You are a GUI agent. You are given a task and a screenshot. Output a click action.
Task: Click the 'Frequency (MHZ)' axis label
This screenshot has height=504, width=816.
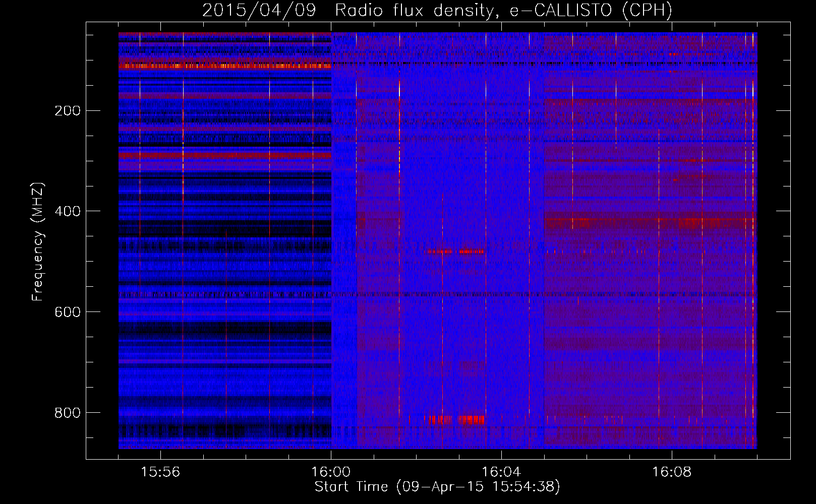pos(38,242)
